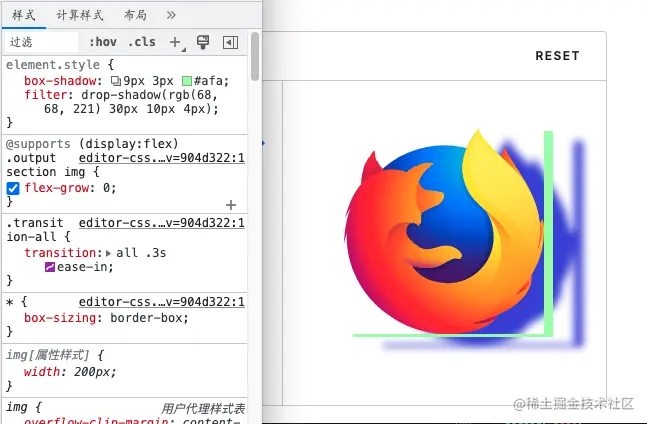This screenshot has height=424, width=647.
Task: Click the Firefox logo image
Action: coord(445,233)
